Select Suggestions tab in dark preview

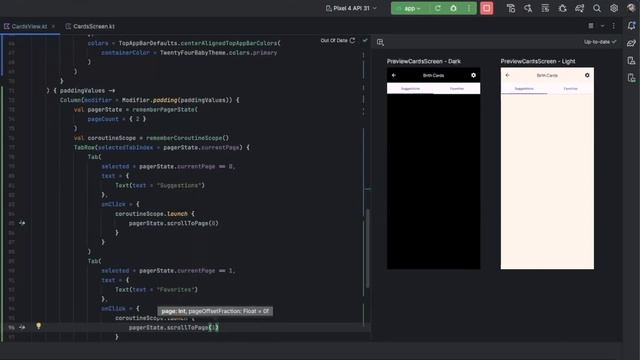tap(410, 89)
